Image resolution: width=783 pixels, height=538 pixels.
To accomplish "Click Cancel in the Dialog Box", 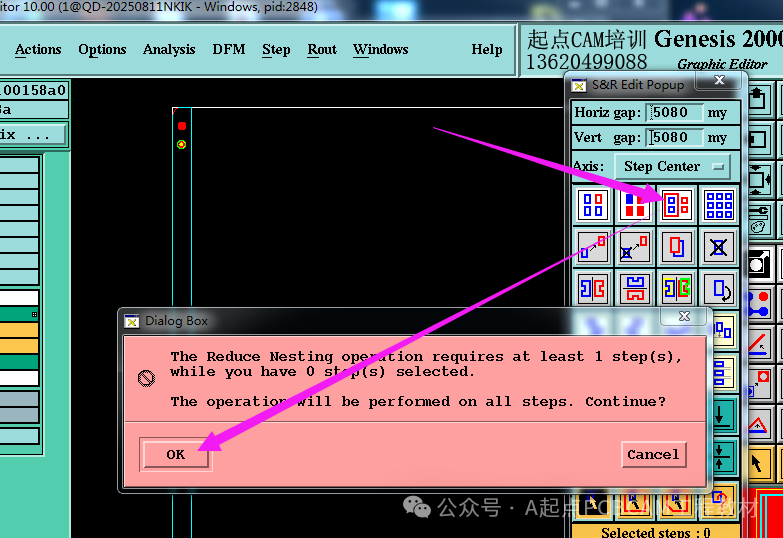I will point(654,455).
